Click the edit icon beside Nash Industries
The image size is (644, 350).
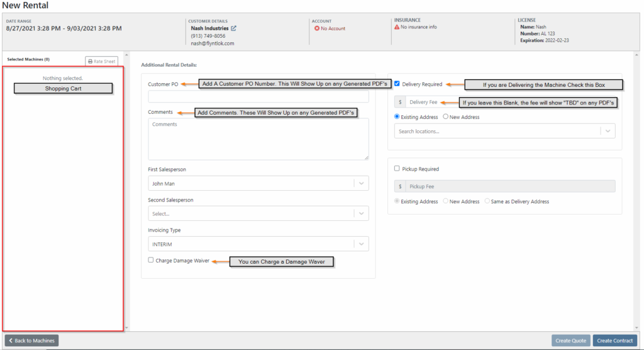click(x=234, y=28)
